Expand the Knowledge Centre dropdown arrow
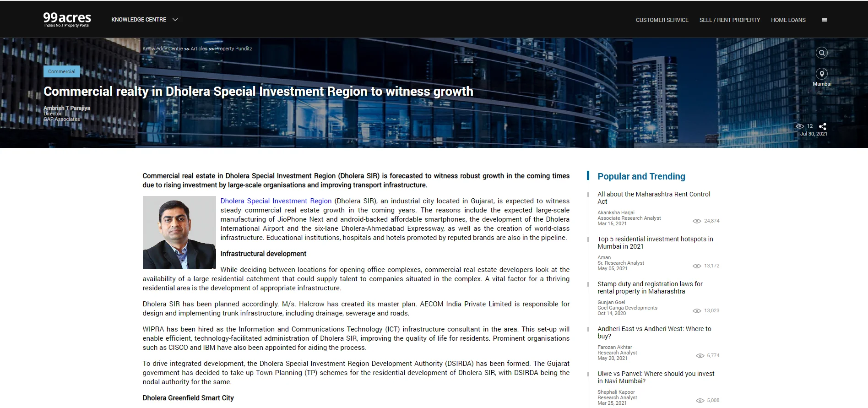Image resolution: width=868 pixels, height=408 pixels. click(175, 20)
